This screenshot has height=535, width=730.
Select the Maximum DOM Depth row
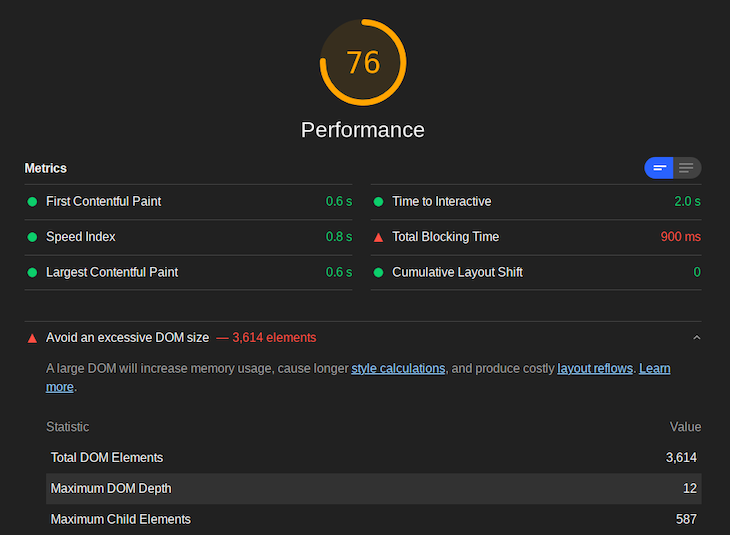pos(373,488)
